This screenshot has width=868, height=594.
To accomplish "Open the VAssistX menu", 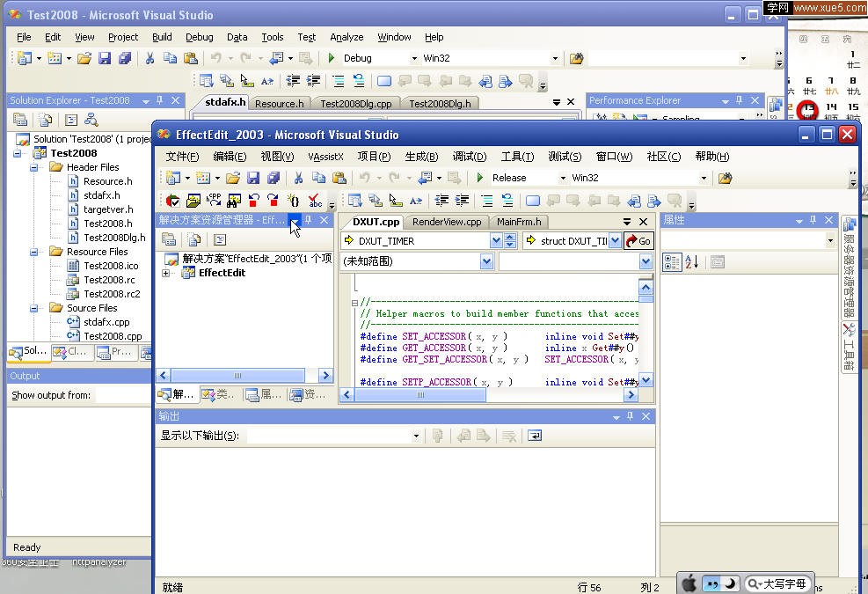I will click(325, 157).
